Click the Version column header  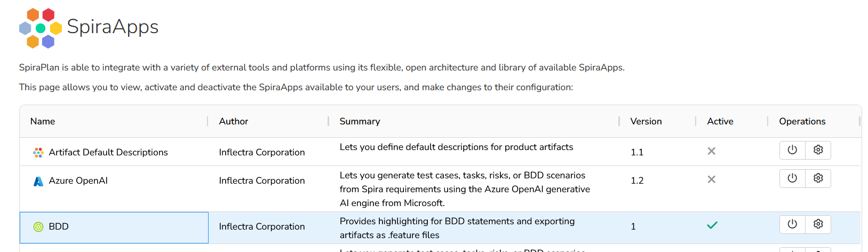646,122
